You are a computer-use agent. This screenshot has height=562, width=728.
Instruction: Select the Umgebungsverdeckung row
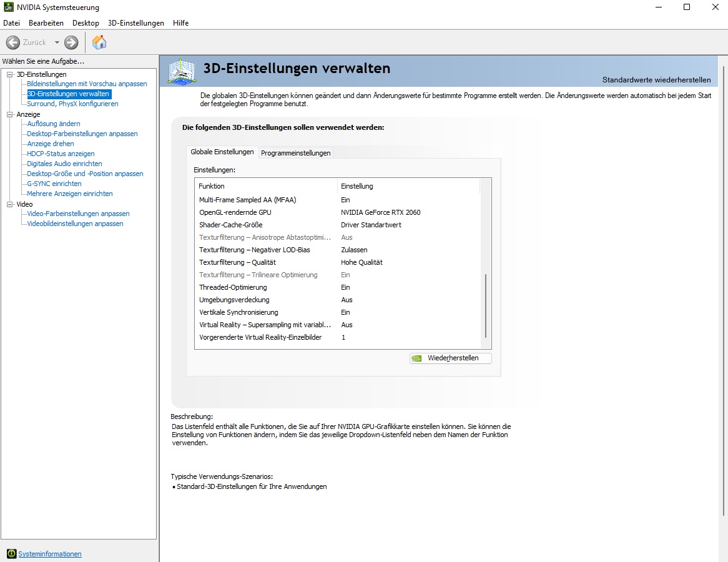pos(337,300)
